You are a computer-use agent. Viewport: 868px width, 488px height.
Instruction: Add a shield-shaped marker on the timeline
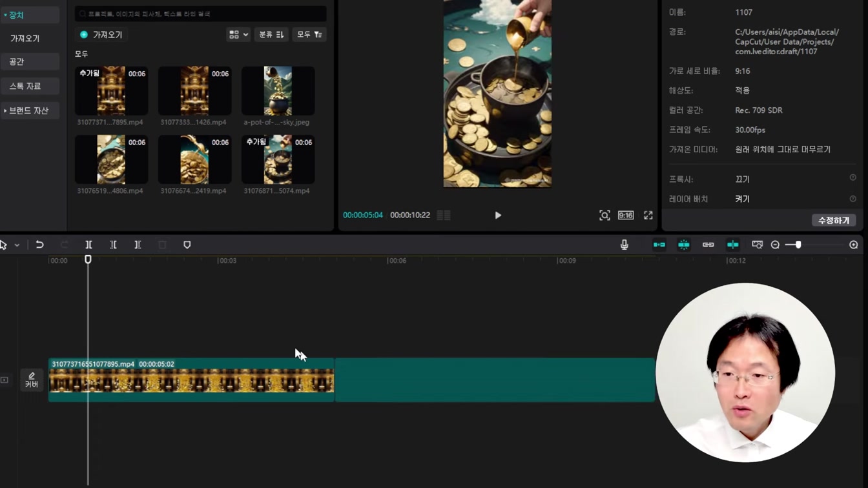point(187,245)
